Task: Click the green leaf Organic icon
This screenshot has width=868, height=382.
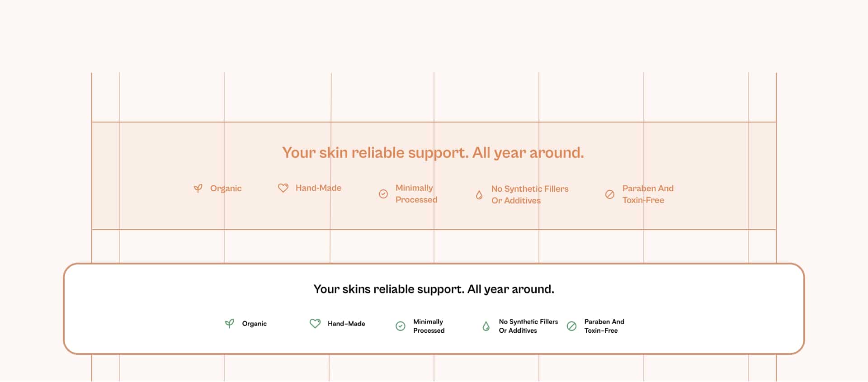Action: [230, 324]
